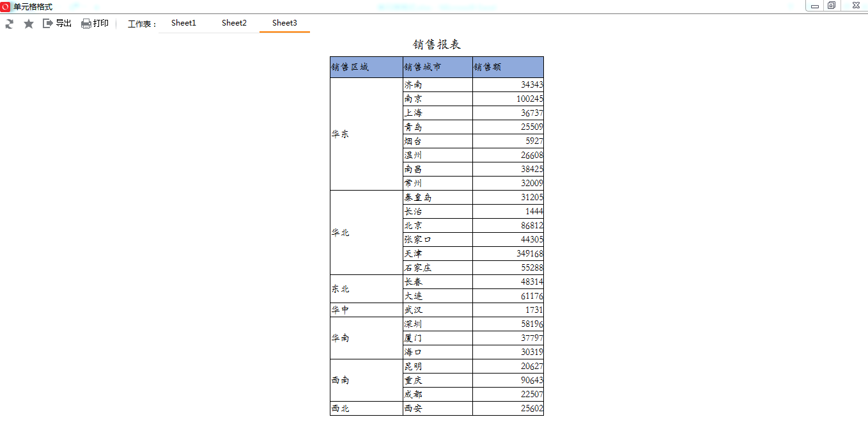Viewport: 868px width, 433px height.
Task: Switch to the Sheet1 tab
Action: pyautogui.click(x=183, y=23)
